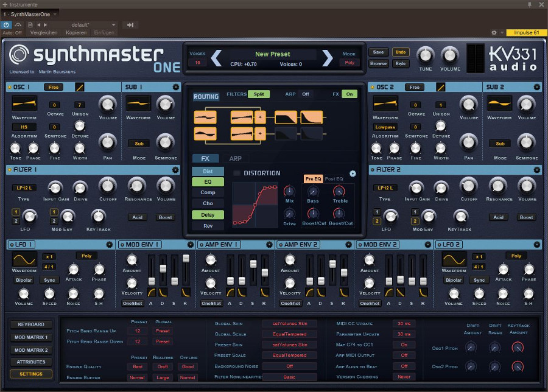Open the Distortion effect gear settings
This screenshot has height=392, width=548.
[x=353, y=173]
